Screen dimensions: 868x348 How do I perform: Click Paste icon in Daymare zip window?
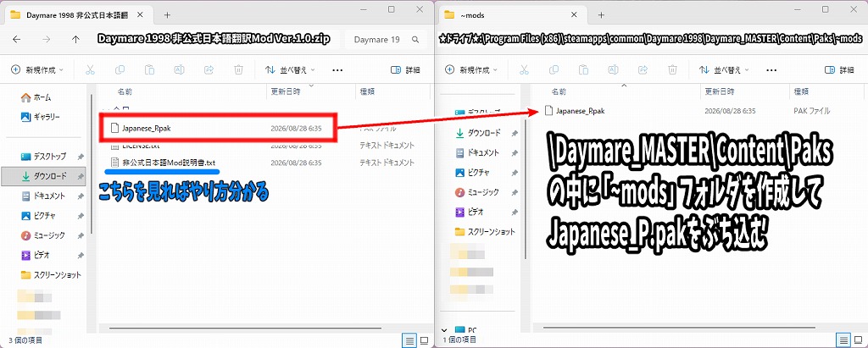coord(149,69)
